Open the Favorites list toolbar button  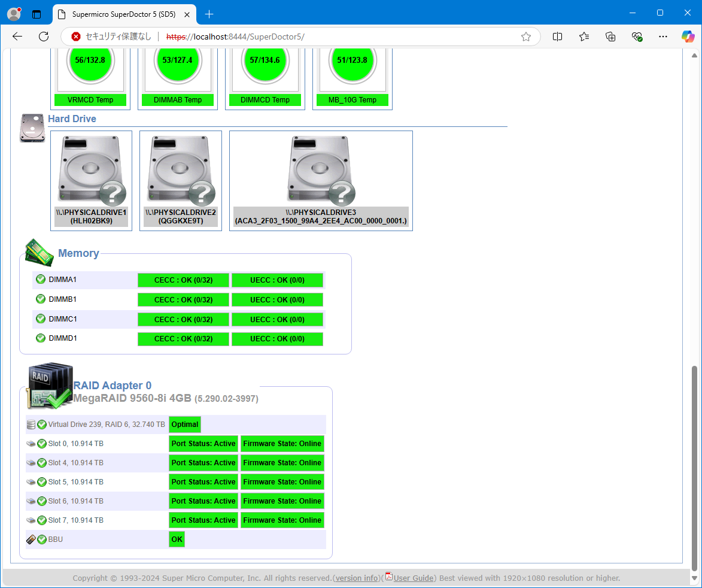point(584,37)
